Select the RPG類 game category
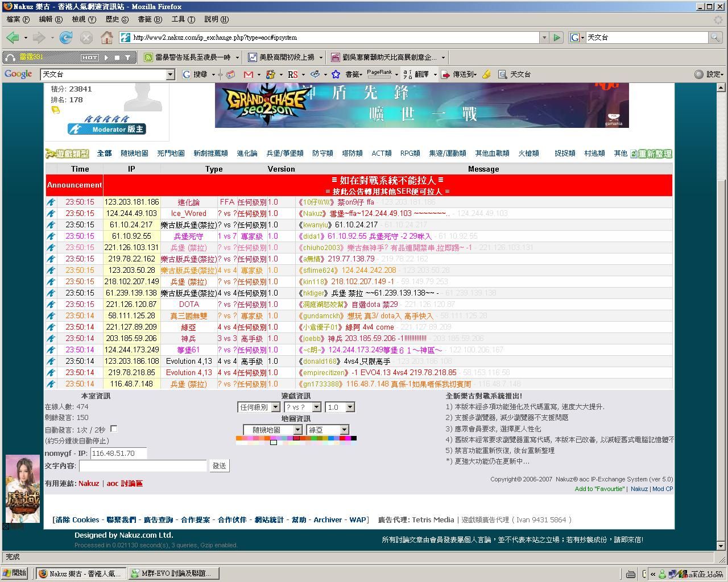728x582 pixels. (x=410, y=153)
